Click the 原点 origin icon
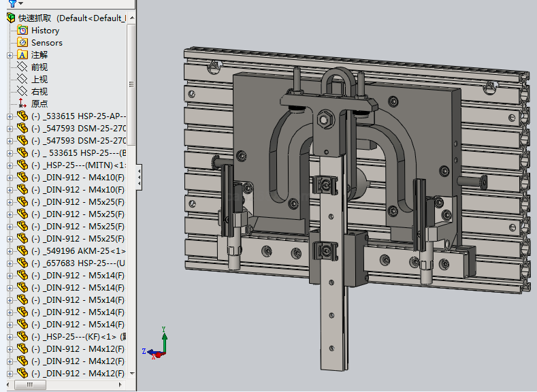 pos(22,104)
